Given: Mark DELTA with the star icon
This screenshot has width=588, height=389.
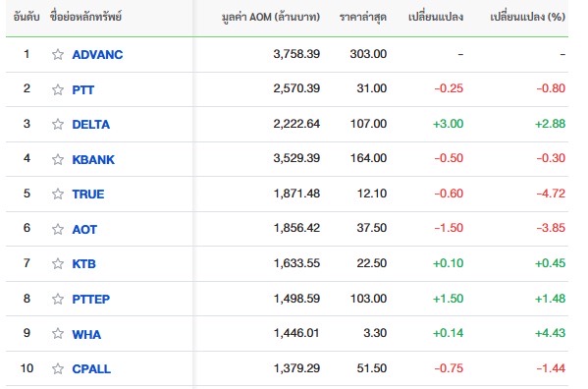Looking at the screenshot, I should (x=58, y=124).
